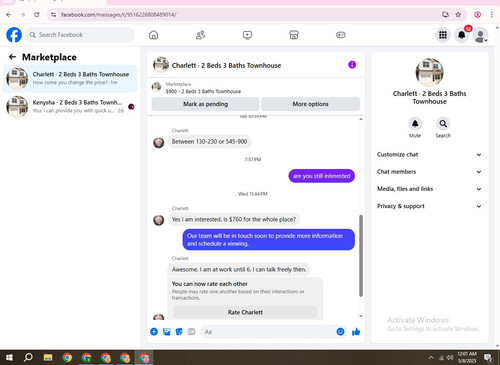Open File Explorer from taskbar
Viewport: 500px width, 365px height.
[48, 358]
